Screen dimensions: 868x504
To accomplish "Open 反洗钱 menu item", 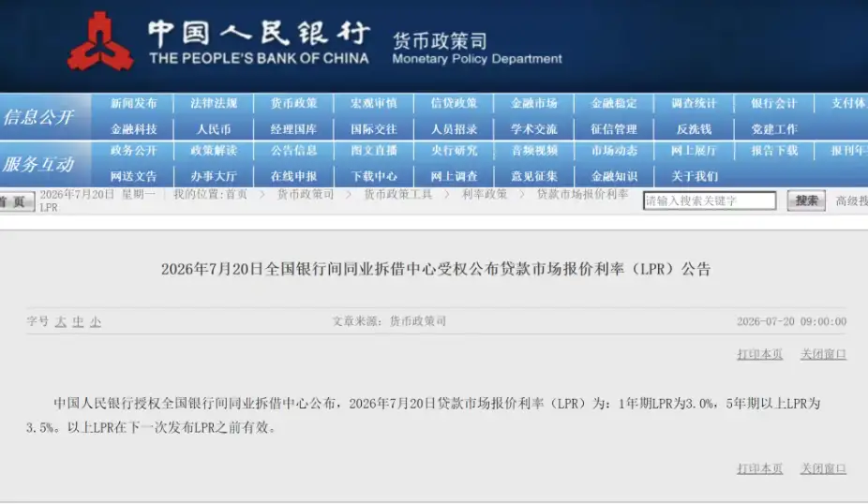I will [694, 129].
